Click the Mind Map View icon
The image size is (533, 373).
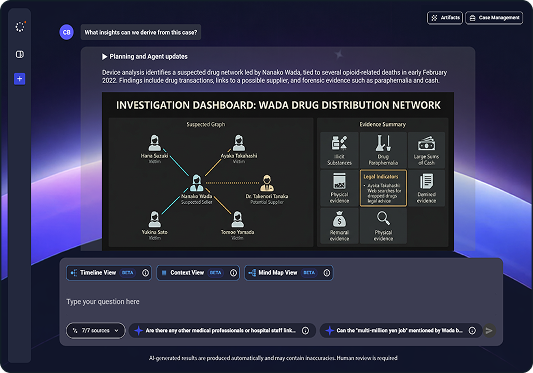click(x=252, y=273)
